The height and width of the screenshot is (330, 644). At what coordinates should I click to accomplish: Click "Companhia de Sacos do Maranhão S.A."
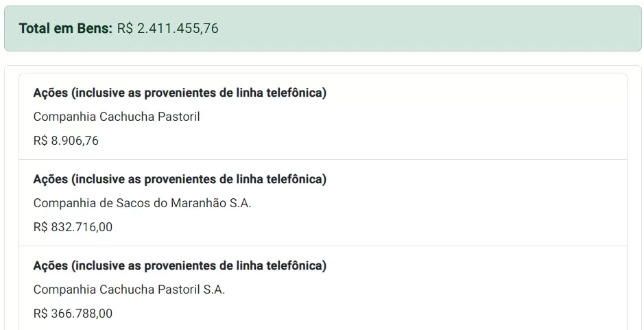(x=142, y=203)
